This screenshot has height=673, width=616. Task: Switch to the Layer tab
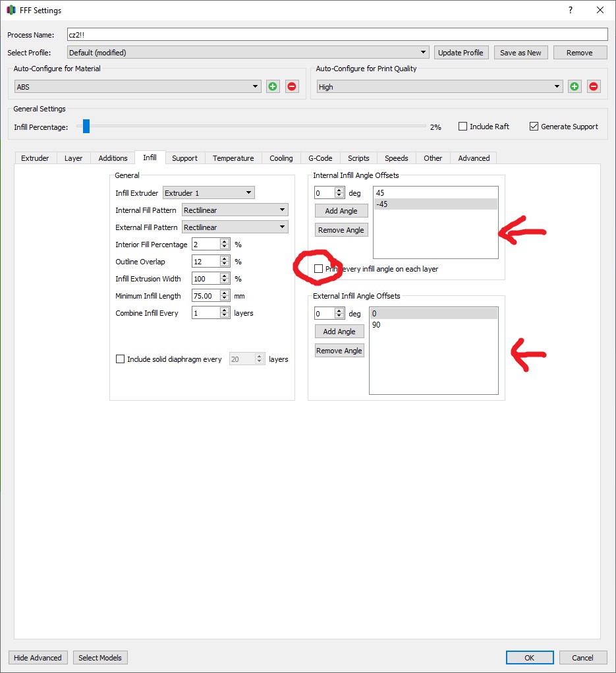73,158
